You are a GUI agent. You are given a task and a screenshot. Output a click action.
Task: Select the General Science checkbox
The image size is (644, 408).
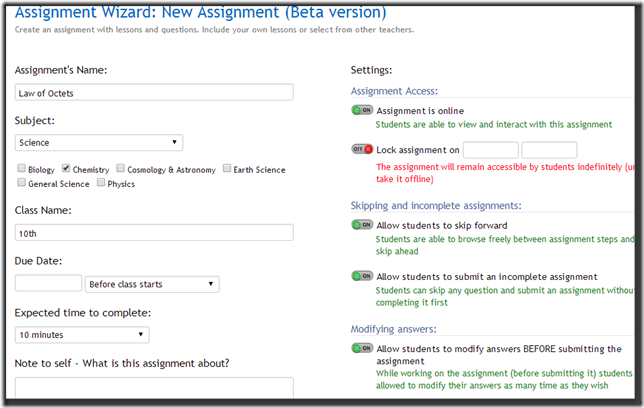pyautogui.click(x=22, y=183)
